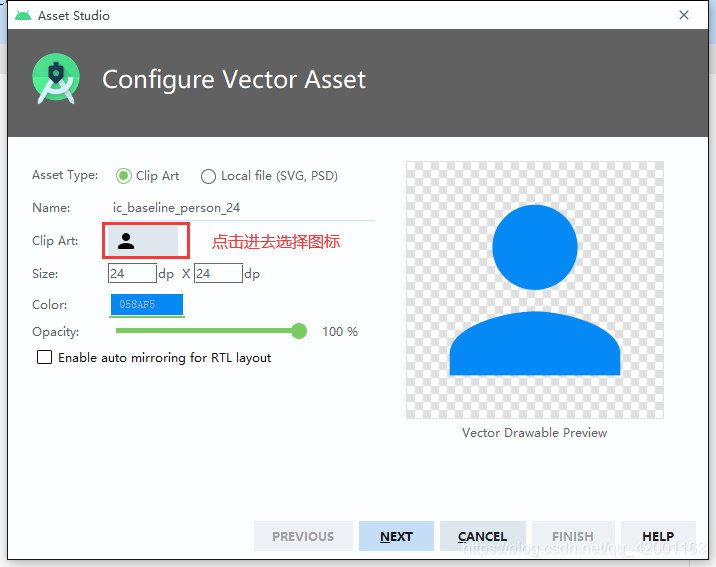Click the Android Studio logo in the header

pos(56,79)
